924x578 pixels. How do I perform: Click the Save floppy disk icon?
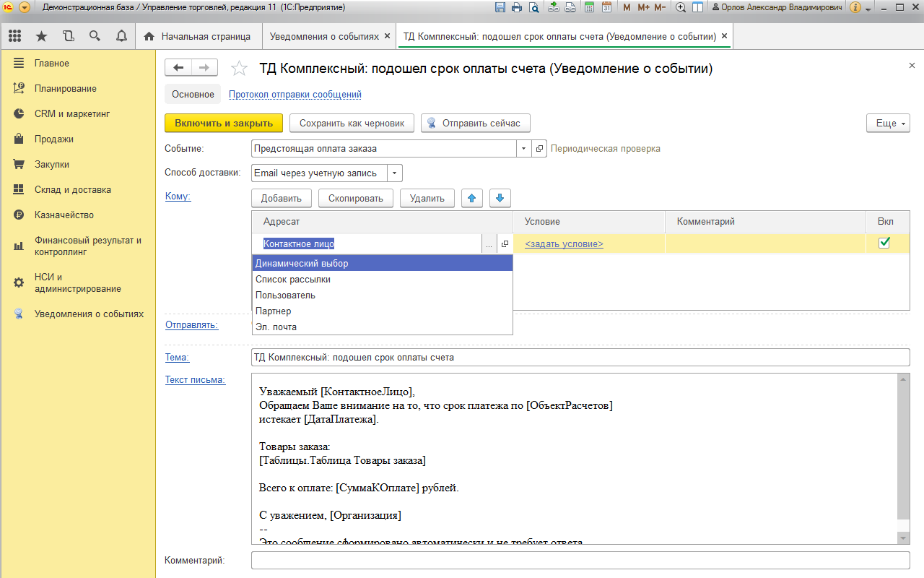tap(500, 7)
